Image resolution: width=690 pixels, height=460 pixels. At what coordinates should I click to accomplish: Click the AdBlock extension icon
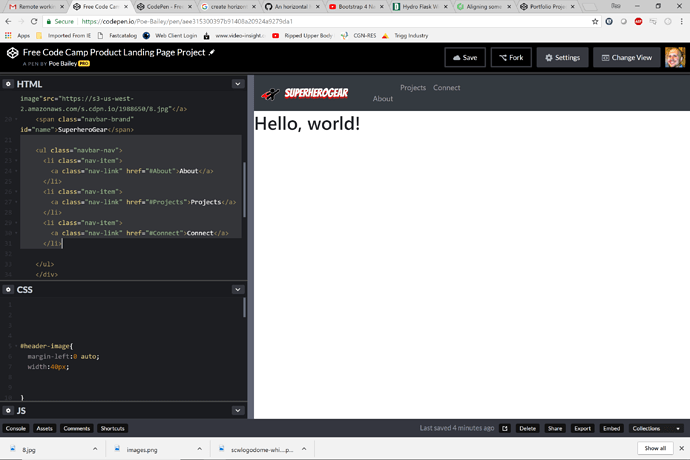(x=638, y=21)
